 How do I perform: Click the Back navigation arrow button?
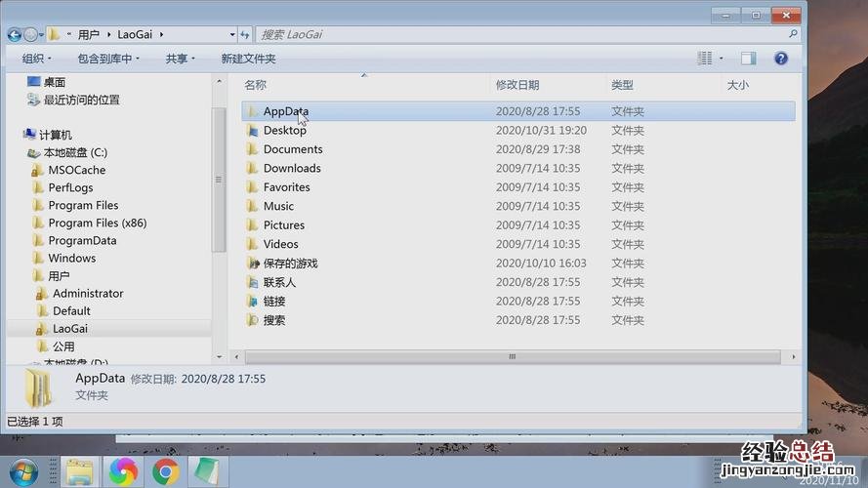click(x=15, y=34)
